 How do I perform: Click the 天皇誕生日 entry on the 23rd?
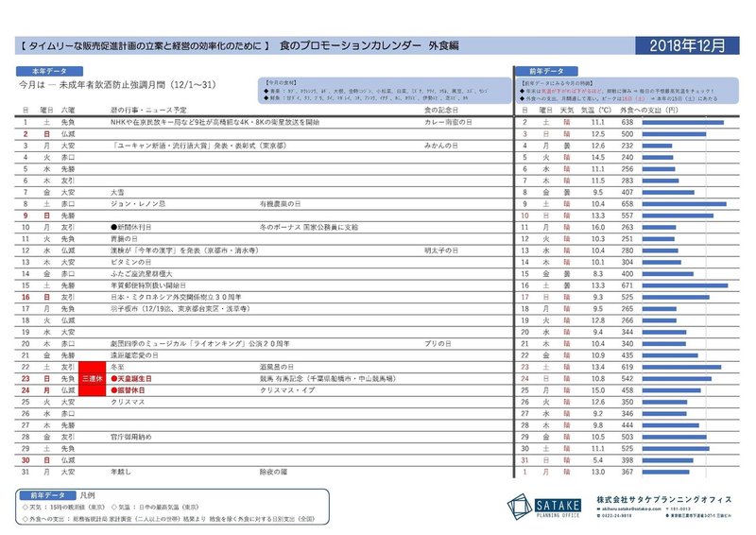tap(131, 379)
